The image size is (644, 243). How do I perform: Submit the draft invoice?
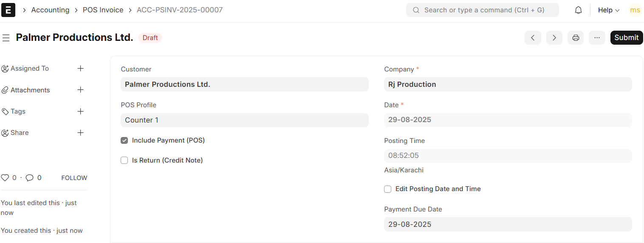coord(627,37)
